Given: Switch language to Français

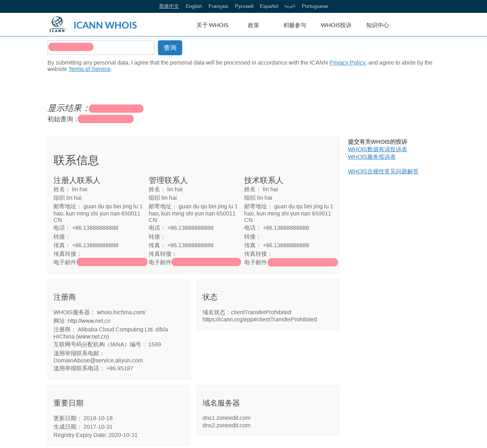Looking at the screenshot, I should (218, 6).
